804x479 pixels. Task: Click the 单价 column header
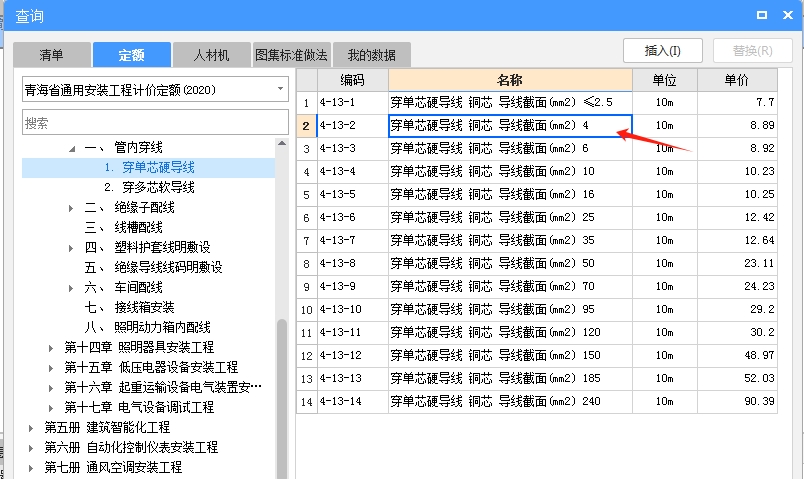coord(737,80)
